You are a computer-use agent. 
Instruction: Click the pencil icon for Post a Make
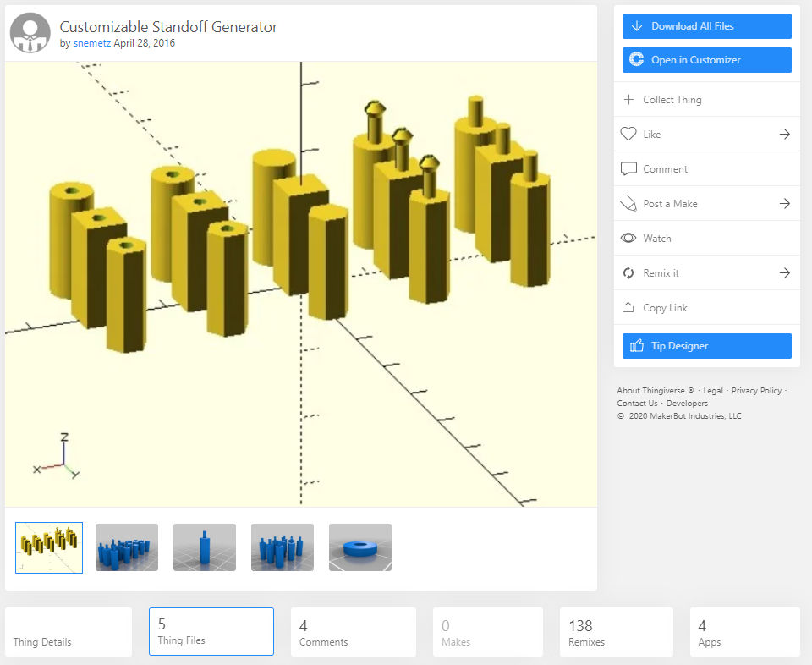click(x=628, y=203)
